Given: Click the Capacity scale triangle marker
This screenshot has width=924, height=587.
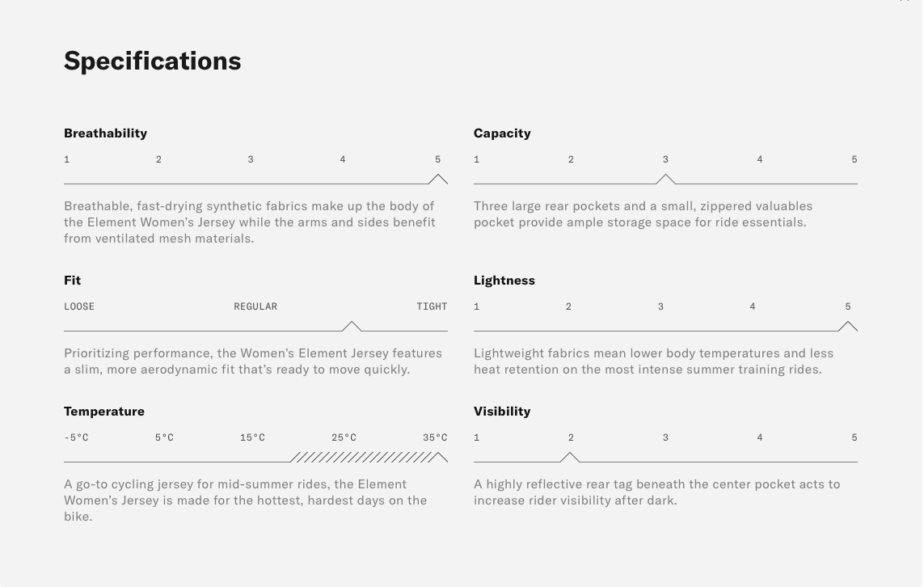Looking at the screenshot, I should pyautogui.click(x=665, y=179).
